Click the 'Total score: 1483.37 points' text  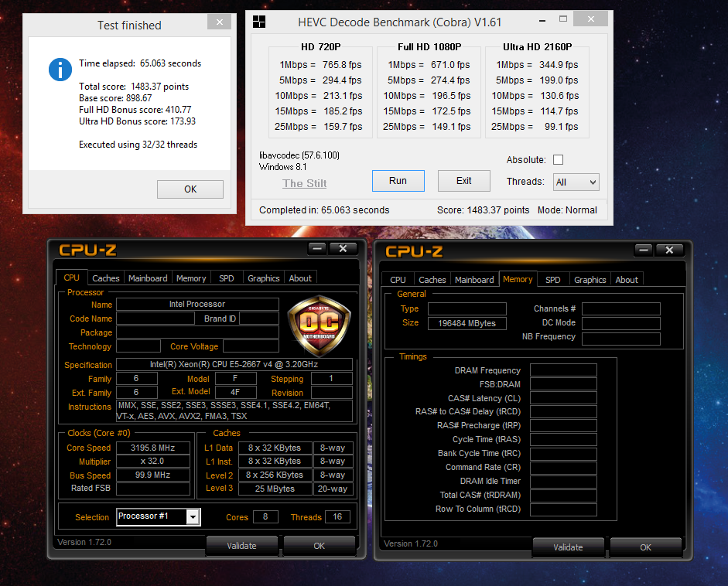click(x=134, y=87)
